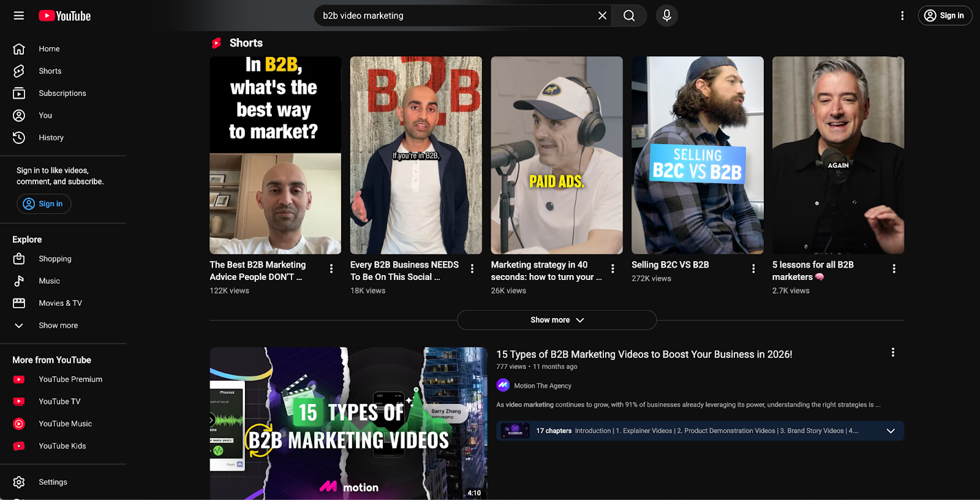This screenshot has width=980, height=500.
Task: Play the 'Selling B2C VS B2B' short
Action: point(698,155)
